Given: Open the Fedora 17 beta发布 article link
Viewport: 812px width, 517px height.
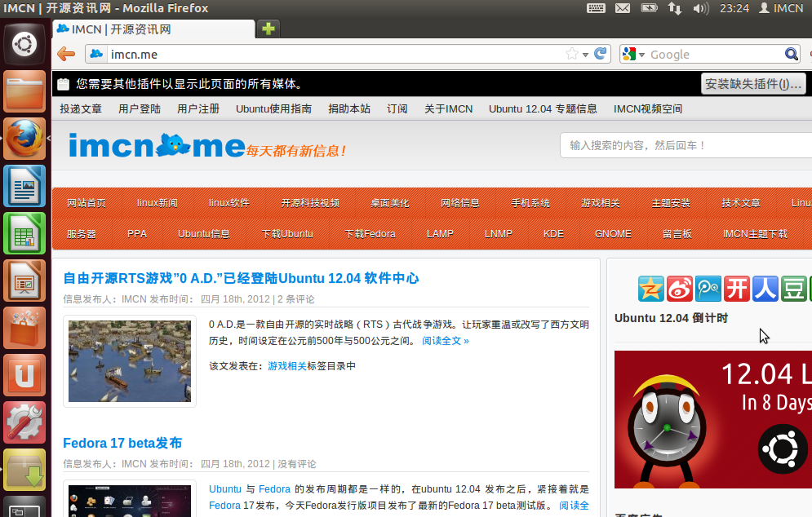Looking at the screenshot, I should pyautogui.click(x=122, y=443).
